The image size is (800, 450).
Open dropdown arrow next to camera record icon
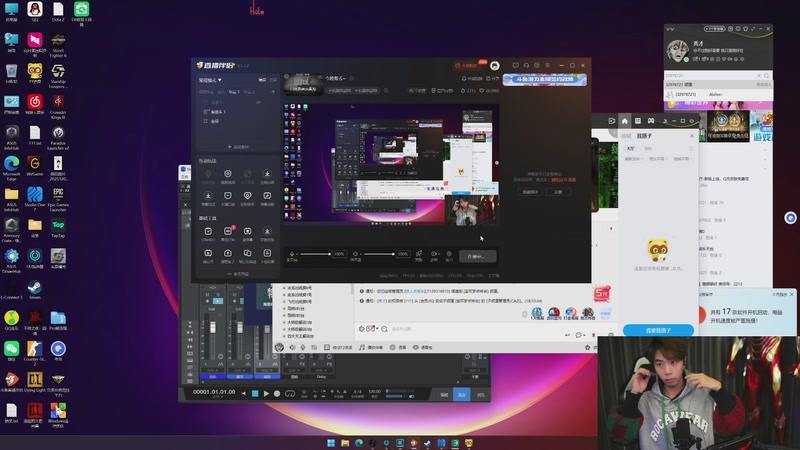pyautogui.click(x=439, y=254)
